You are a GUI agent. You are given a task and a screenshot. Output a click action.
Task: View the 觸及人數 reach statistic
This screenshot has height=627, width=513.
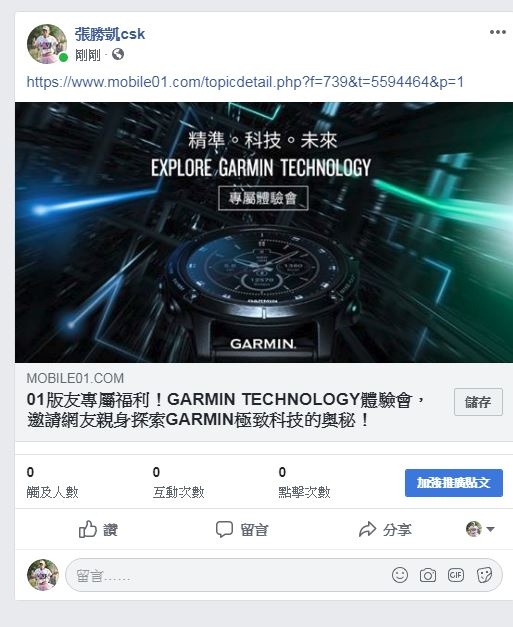(x=52, y=483)
